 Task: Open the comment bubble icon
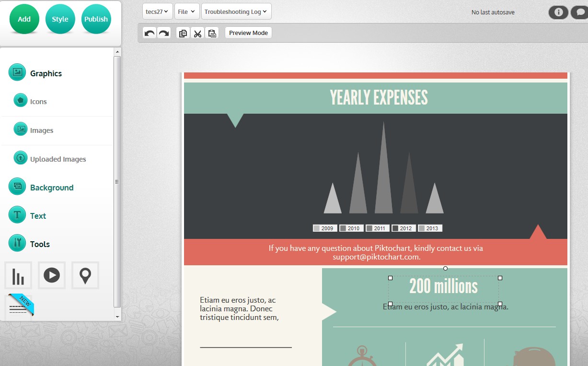pos(579,12)
